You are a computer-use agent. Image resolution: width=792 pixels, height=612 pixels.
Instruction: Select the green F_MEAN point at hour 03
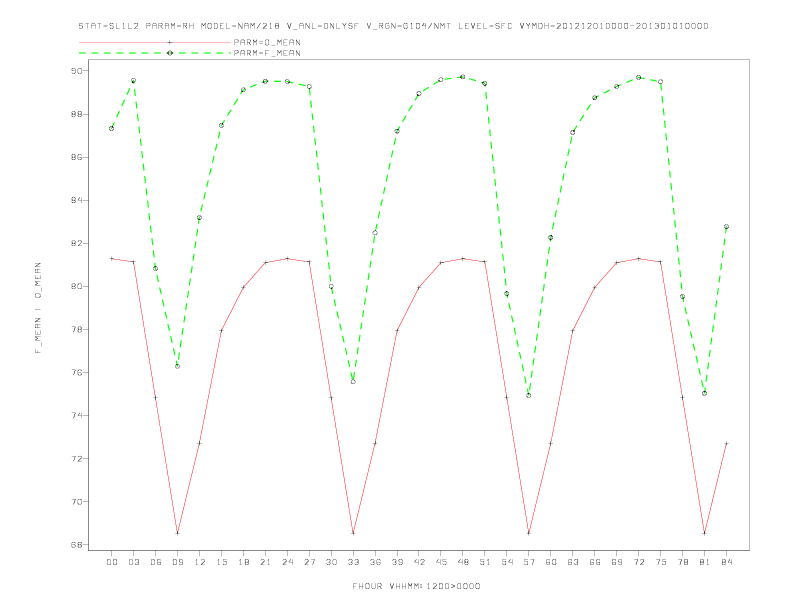(133, 81)
